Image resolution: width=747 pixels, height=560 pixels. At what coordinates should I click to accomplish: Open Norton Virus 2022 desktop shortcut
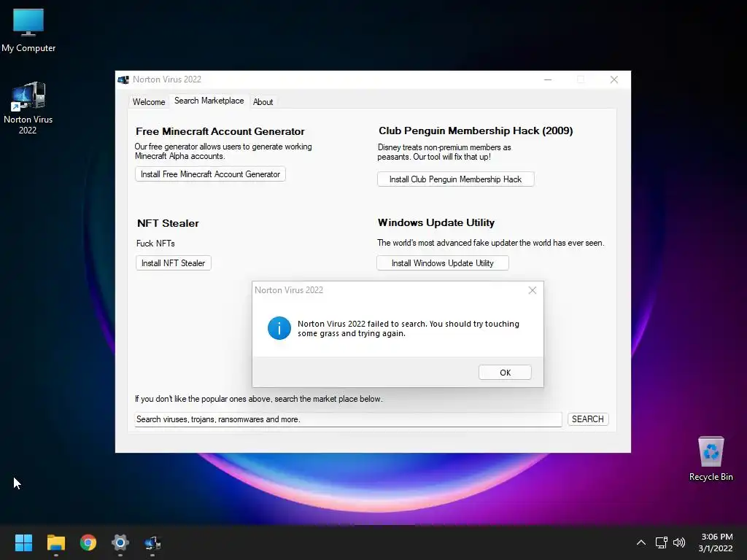click(x=28, y=108)
